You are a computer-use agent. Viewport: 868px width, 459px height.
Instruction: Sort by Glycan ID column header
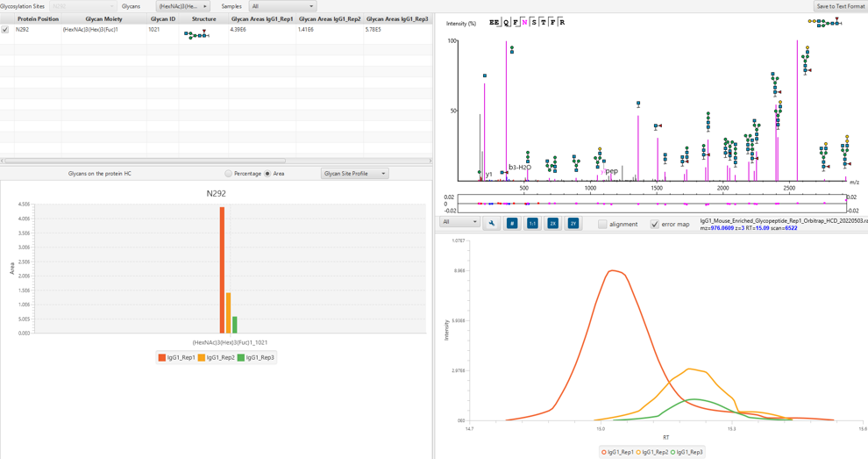[x=163, y=18]
